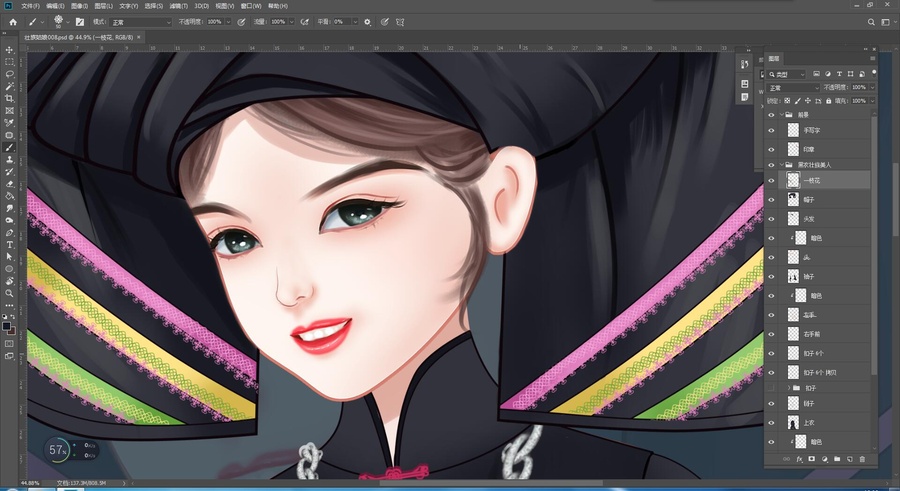Lock all with padlock icon

828,101
